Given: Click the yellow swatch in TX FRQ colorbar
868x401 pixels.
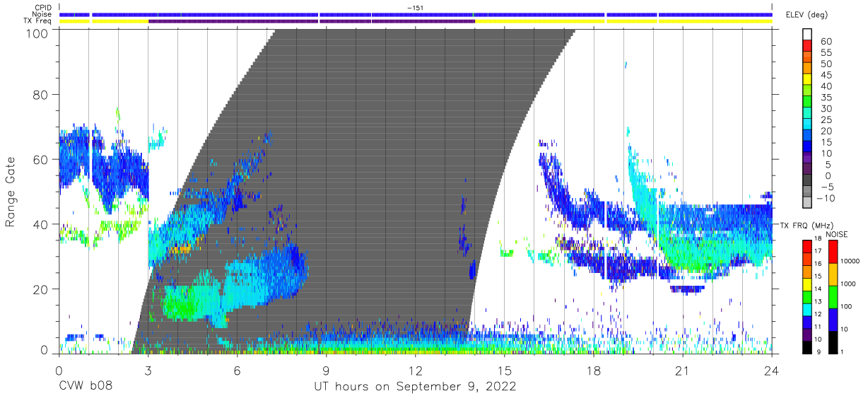Looking at the screenshot, I should click(806, 284).
